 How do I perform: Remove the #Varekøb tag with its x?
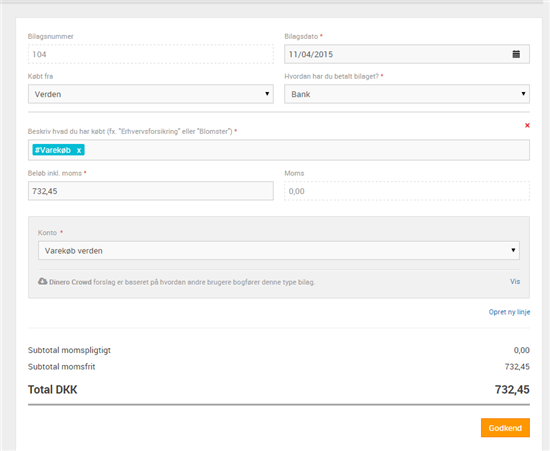(79, 150)
